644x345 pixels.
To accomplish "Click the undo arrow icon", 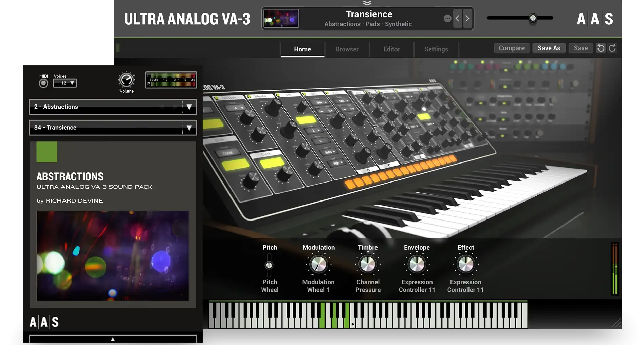I will 601,48.
